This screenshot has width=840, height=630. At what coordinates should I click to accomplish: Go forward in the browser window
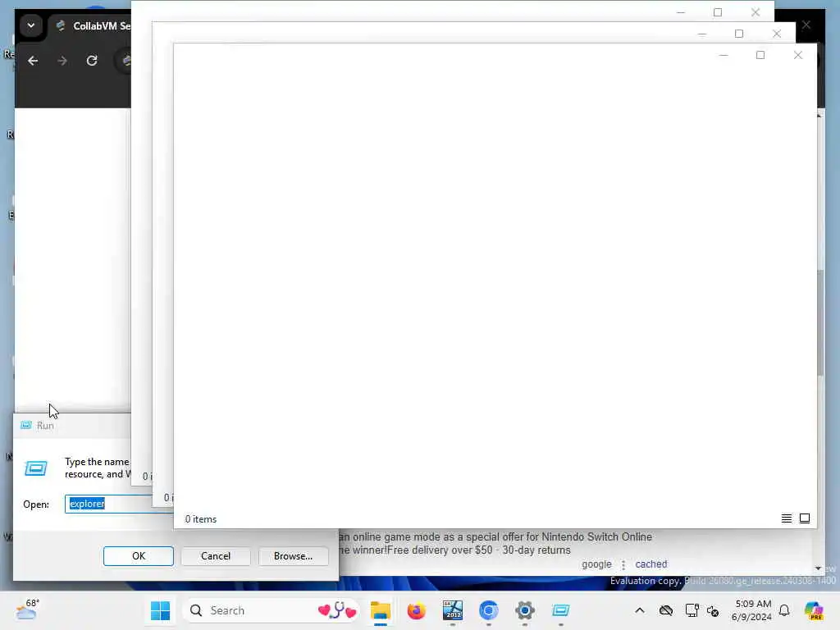coord(62,61)
